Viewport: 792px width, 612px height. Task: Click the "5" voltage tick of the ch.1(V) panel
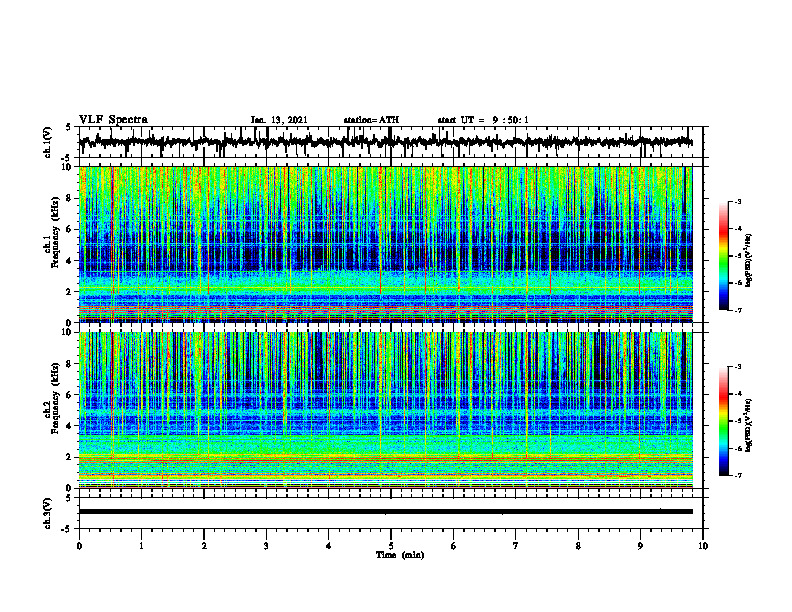68,128
